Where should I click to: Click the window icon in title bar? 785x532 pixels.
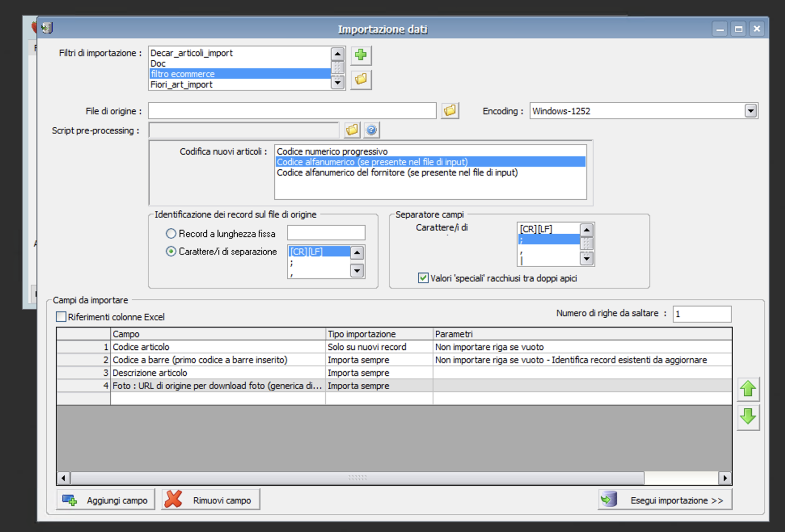coord(47,28)
